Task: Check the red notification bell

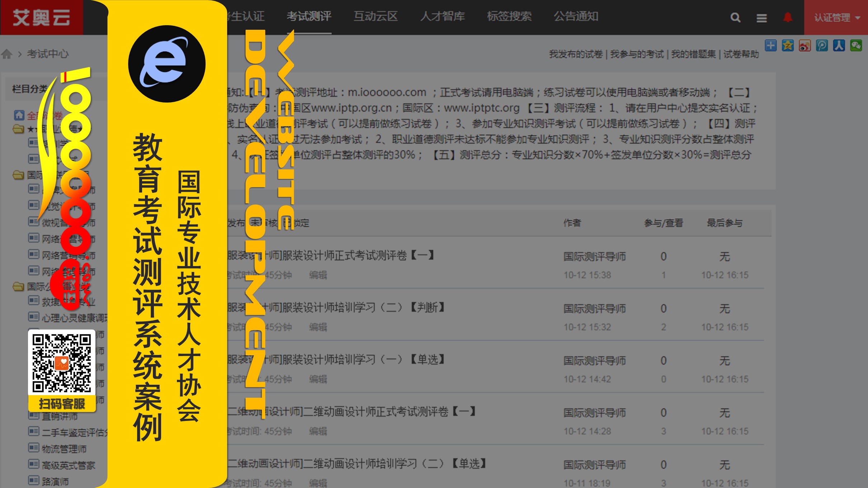Action: click(788, 17)
